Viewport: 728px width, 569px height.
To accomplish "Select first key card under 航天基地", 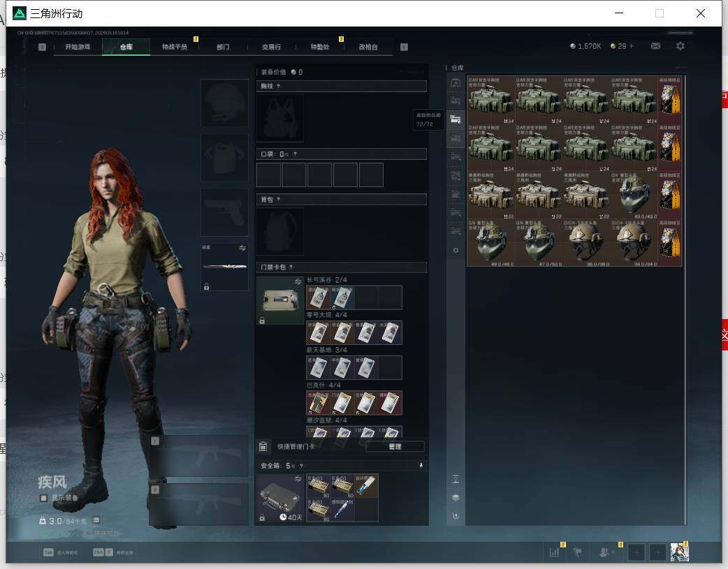I will [x=319, y=367].
